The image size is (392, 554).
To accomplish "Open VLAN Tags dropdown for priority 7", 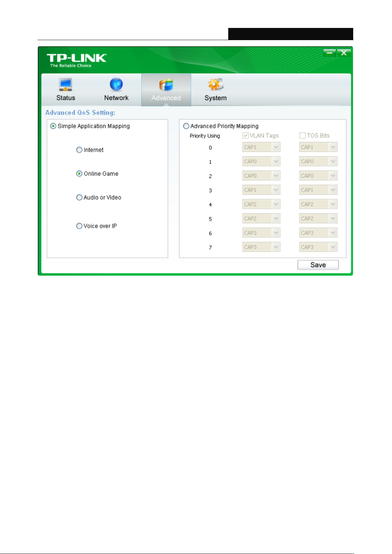I will coord(276,247).
